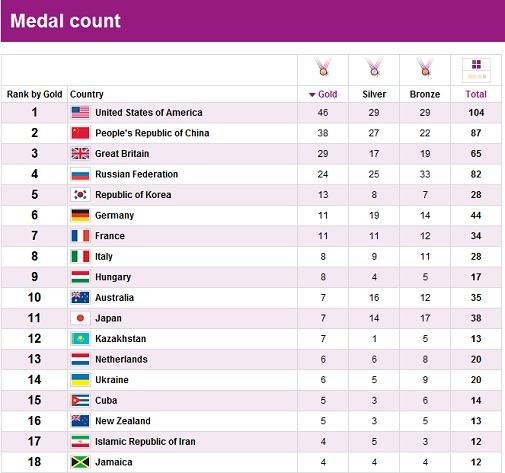The height and width of the screenshot is (473, 505).
Task: Click the Great Britain flag icon
Action: click(x=80, y=154)
